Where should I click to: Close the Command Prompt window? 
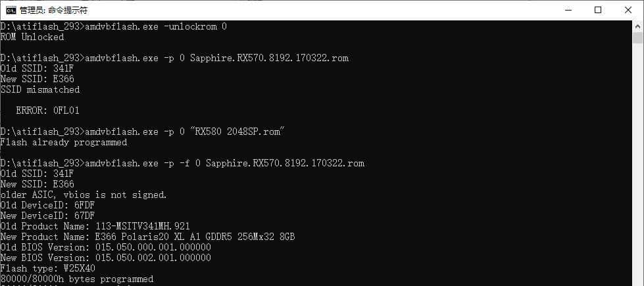tap(628, 10)
